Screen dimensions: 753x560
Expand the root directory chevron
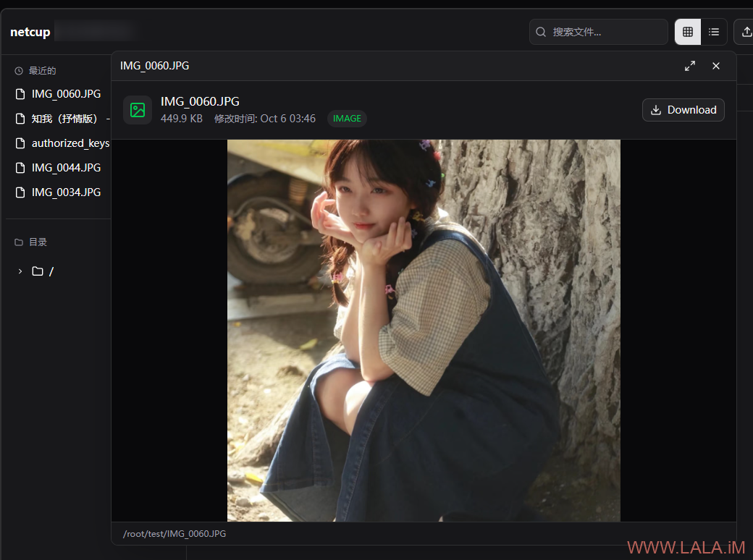tap(20, 271)
